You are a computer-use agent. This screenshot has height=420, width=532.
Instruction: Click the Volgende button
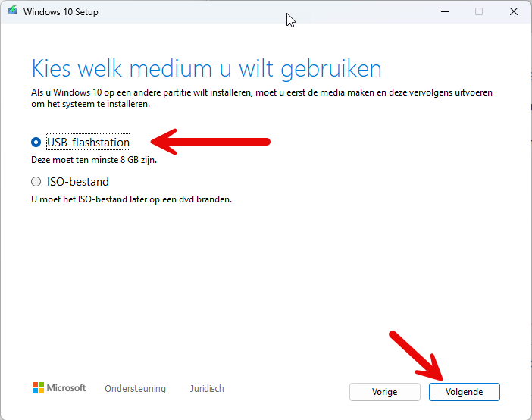pyautogui.click(x=464, y=392)
